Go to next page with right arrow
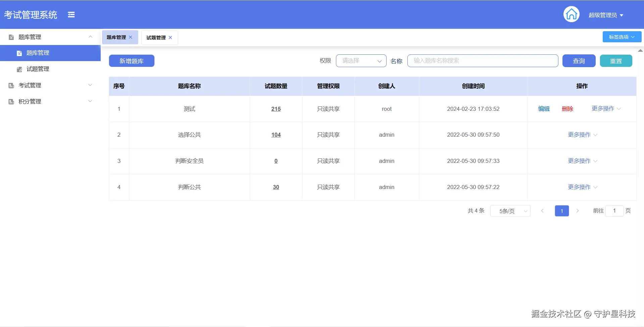644x327 pixels. (x=578, y=211)
